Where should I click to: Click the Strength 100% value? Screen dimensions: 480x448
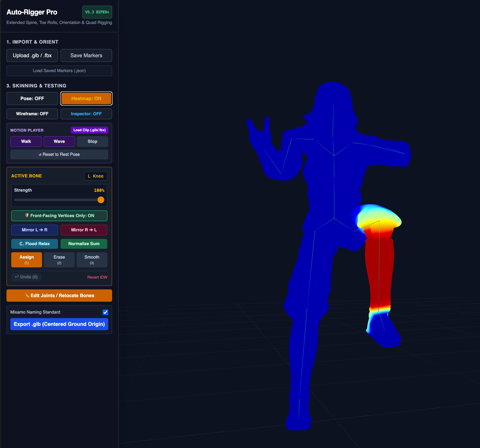point(99,190)
